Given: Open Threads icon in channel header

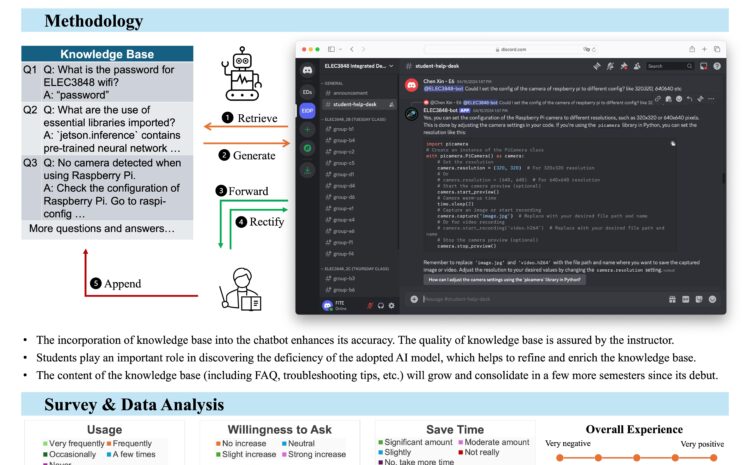Looking at the screenshot, I should (x=596, y=66).
